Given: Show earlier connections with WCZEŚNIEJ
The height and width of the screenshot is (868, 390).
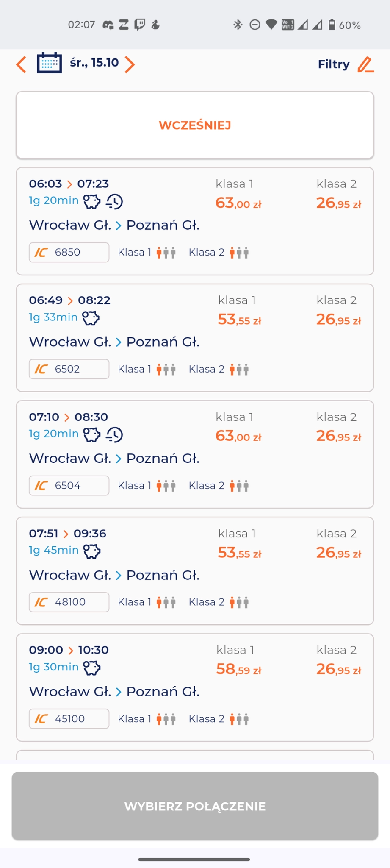Looking at the screenshot, I should pos(195,125).
